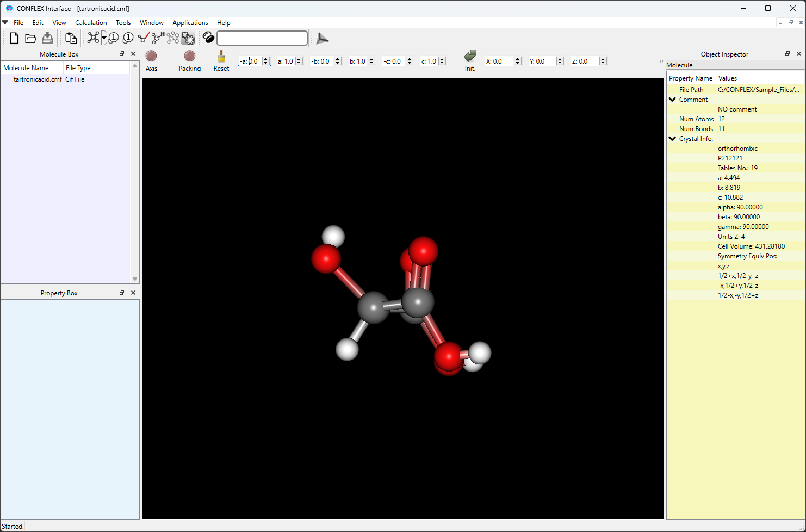The height and width of the screenshot is (532, 806).
Task: Select the molecule with red check icon
Action: click(x=143, y=38)
